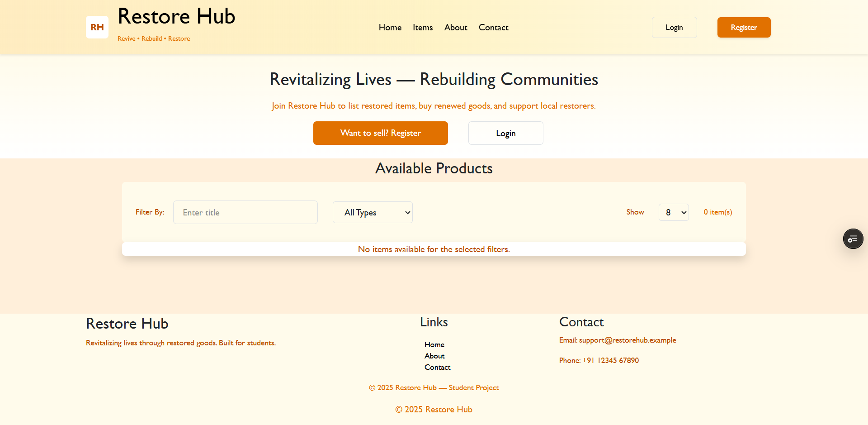Select the Items menu in the navigation
The width and height of the screenshot is (868, 425).
pyautogui.click(x=422, y=27)
